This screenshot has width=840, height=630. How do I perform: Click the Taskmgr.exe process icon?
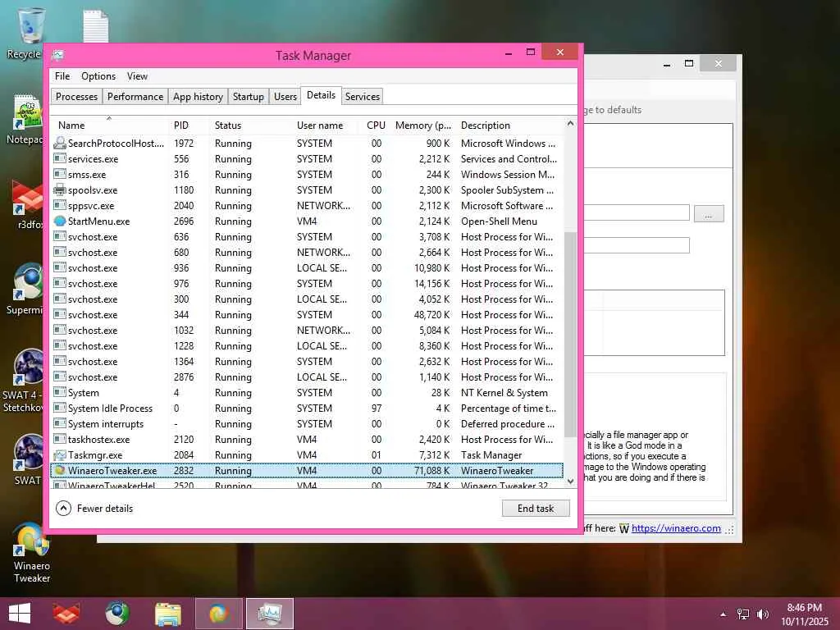pyautogui.click(x=60, y=454)
